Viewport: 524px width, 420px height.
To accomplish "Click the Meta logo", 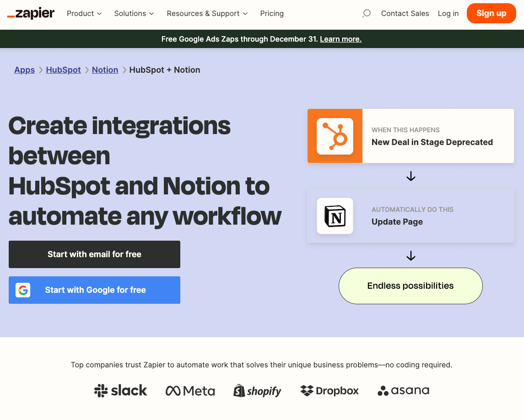I will [190, 391].
